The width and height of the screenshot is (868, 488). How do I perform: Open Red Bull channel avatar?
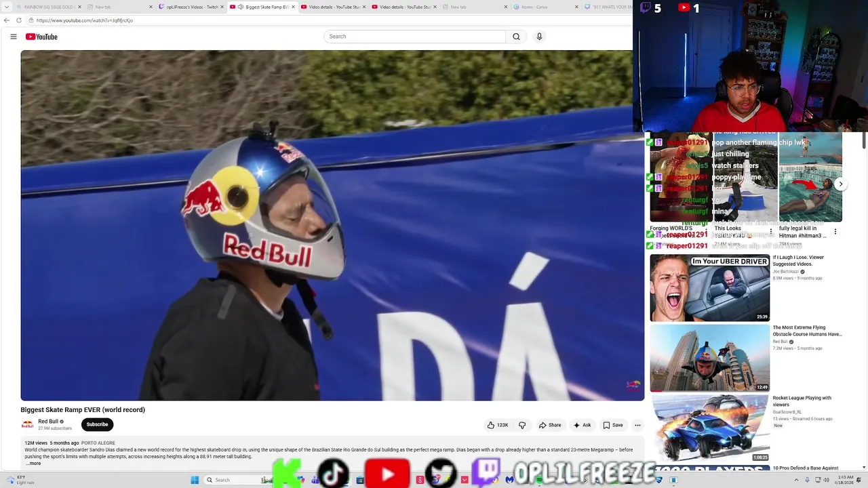click(x=27, y=424)
